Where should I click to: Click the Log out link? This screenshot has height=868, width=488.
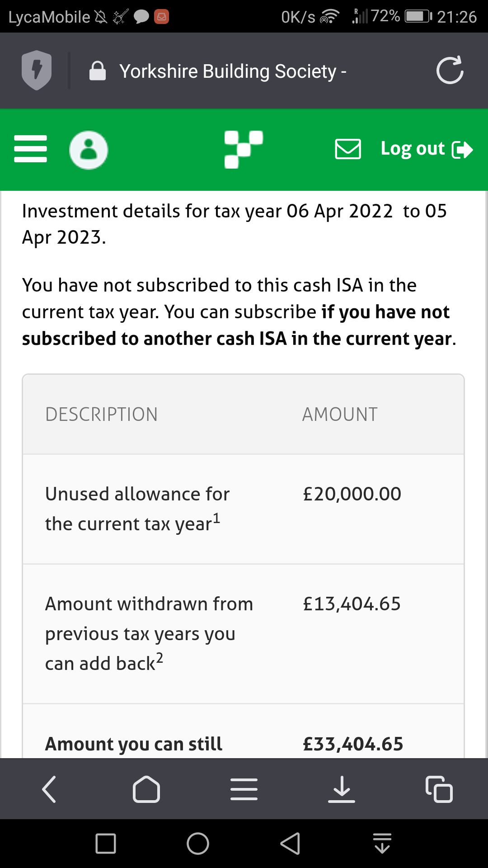(426, 149)
